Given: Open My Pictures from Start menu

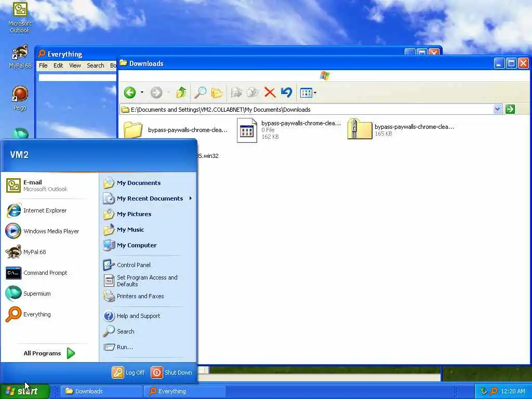Looking at the screenshot, I should [148, 214].
